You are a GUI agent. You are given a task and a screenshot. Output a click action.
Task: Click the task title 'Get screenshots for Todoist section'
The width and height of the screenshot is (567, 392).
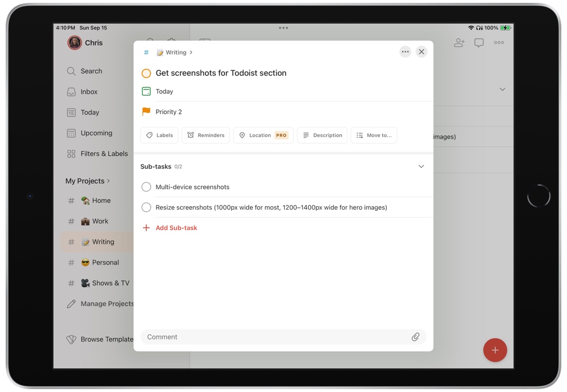coord(221,73)
